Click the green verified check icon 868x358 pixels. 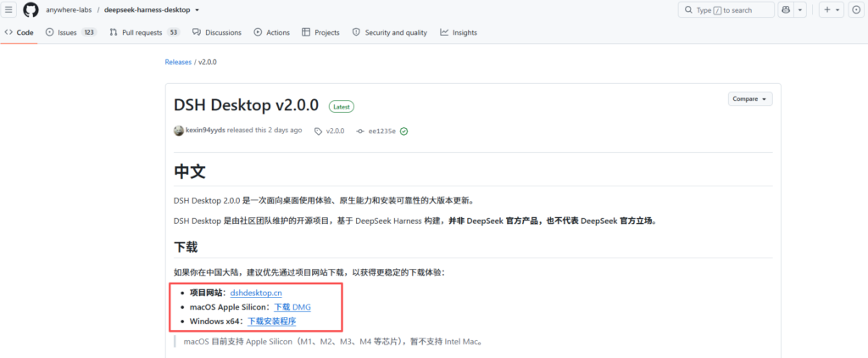(404, 131)
